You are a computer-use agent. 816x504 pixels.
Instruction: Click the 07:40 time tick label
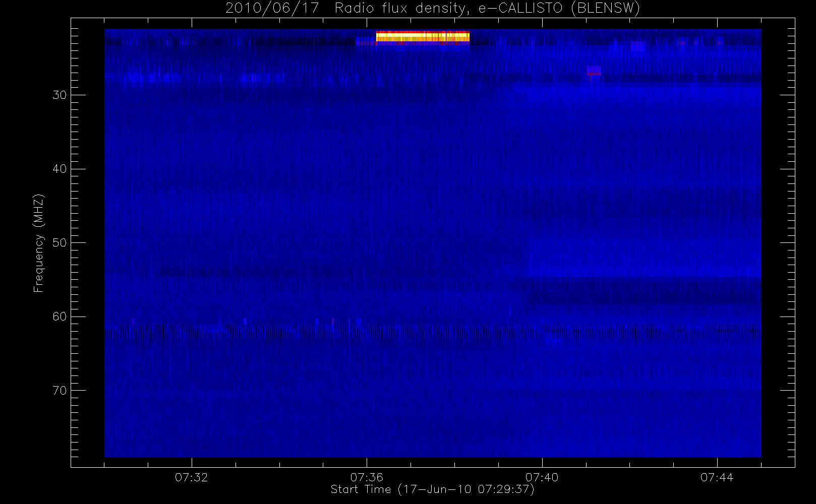point(542,477)
